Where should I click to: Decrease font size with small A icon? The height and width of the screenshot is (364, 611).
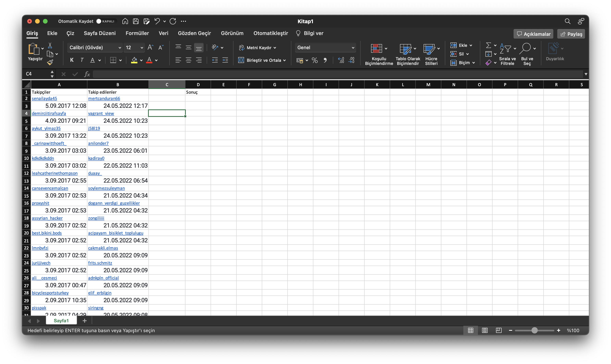coord(161,47)
